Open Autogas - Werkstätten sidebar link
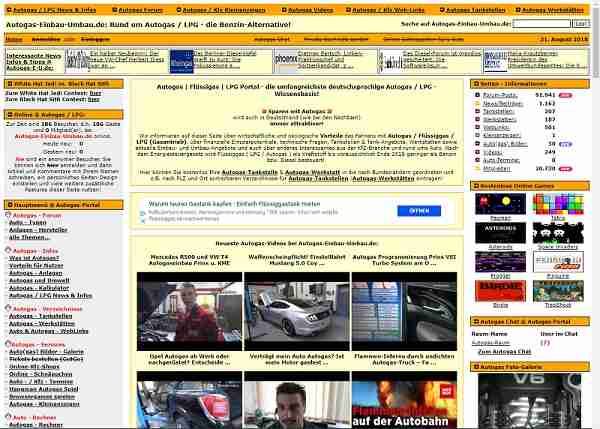Viewport: 600px width, 429px height. 42,324
